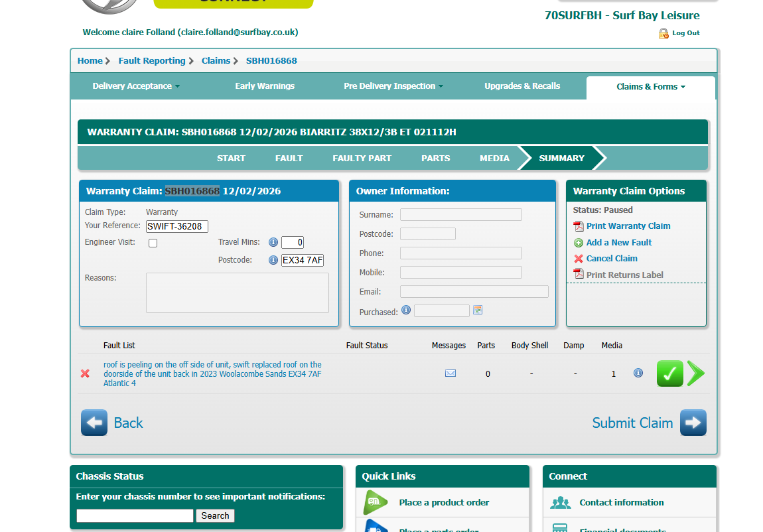
Task: Click the Purchased date field
Action: click(x=442, y=310)
